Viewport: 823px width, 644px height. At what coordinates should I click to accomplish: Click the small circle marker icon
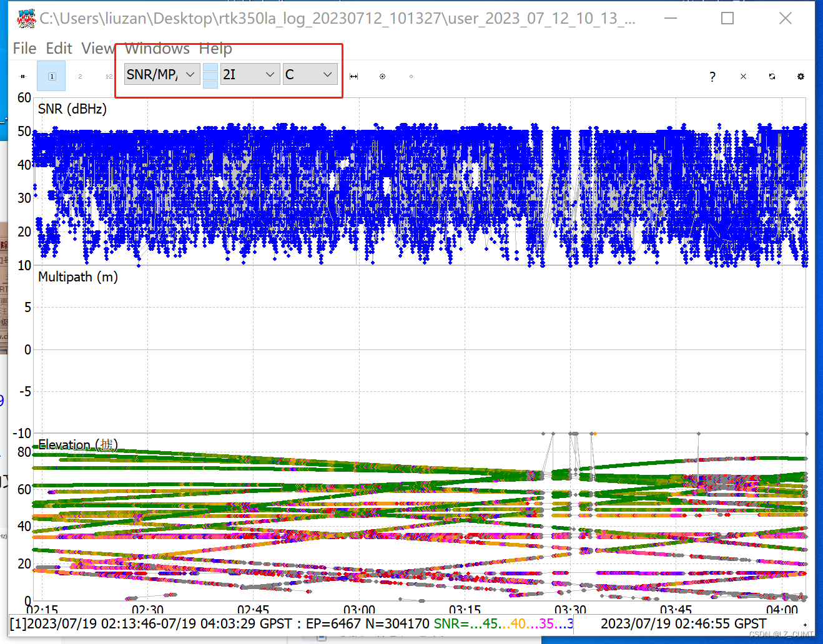coord(411,76)
